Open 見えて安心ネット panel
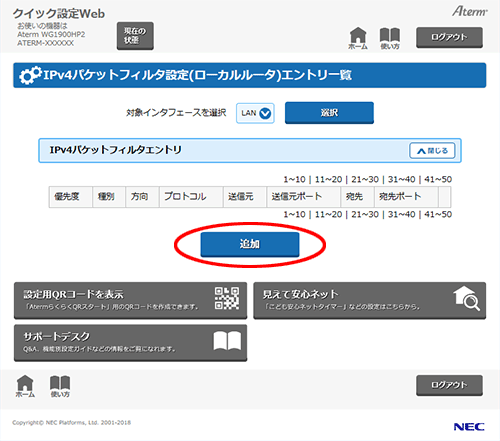The height and width of the screenshot is (441, 500). point(370,300)
